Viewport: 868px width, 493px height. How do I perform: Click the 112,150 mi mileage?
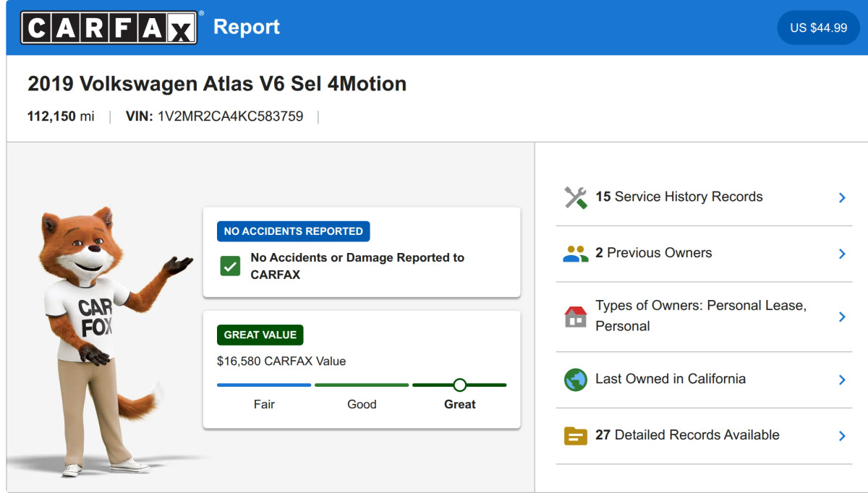[61, 116]
